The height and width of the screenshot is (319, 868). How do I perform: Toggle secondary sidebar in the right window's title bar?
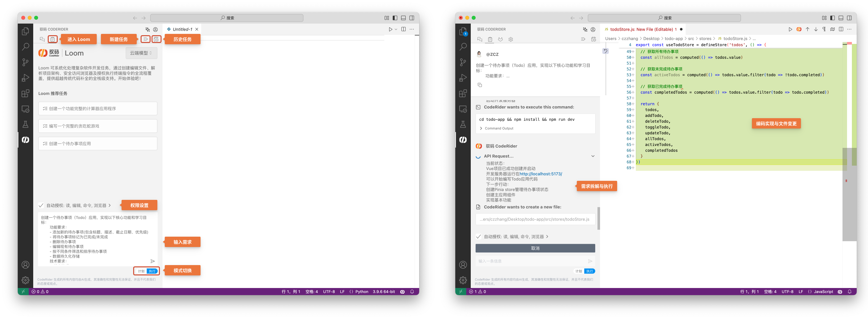point(849,18)
